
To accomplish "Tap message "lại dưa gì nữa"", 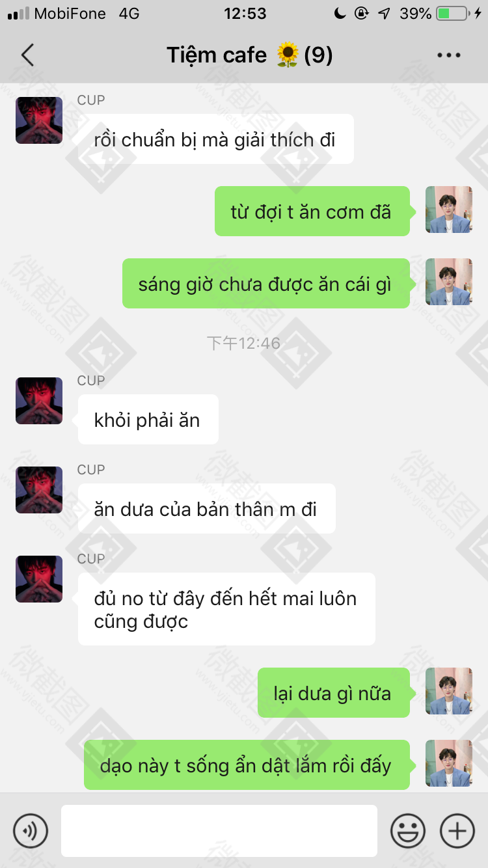I will click(334, 693).
